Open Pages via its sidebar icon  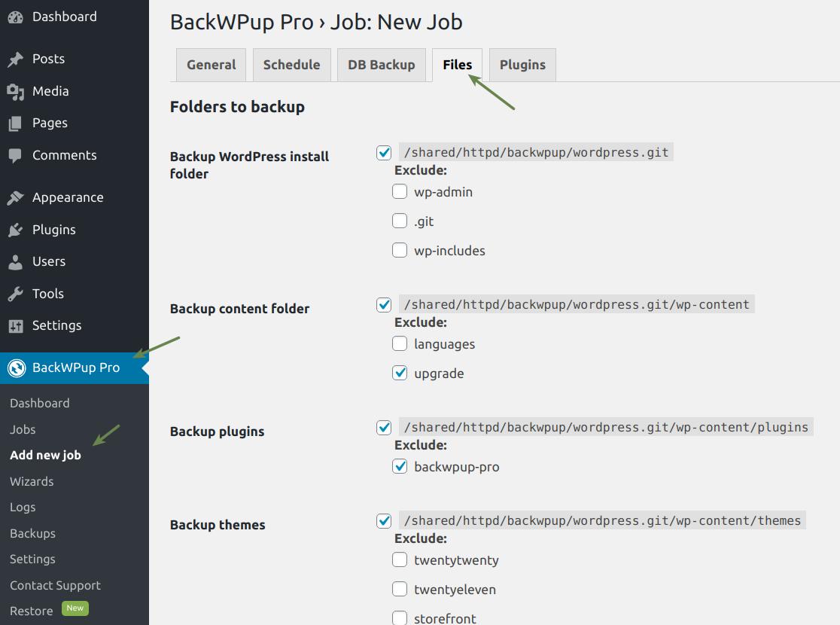click(x=17, y=123)
